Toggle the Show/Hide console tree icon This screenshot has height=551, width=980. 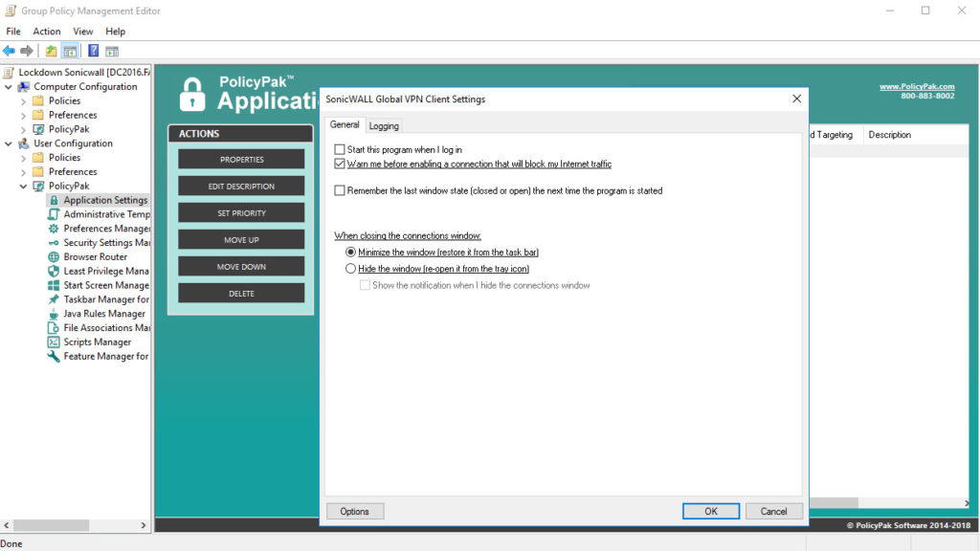pos(70,52)
